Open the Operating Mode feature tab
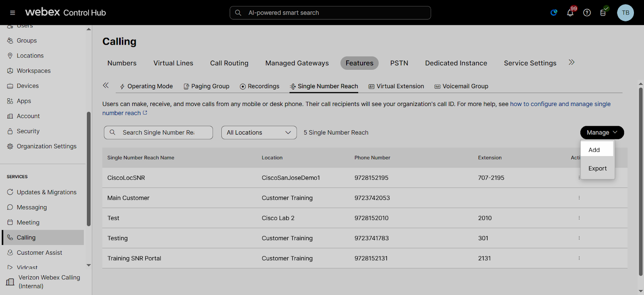 146,86
